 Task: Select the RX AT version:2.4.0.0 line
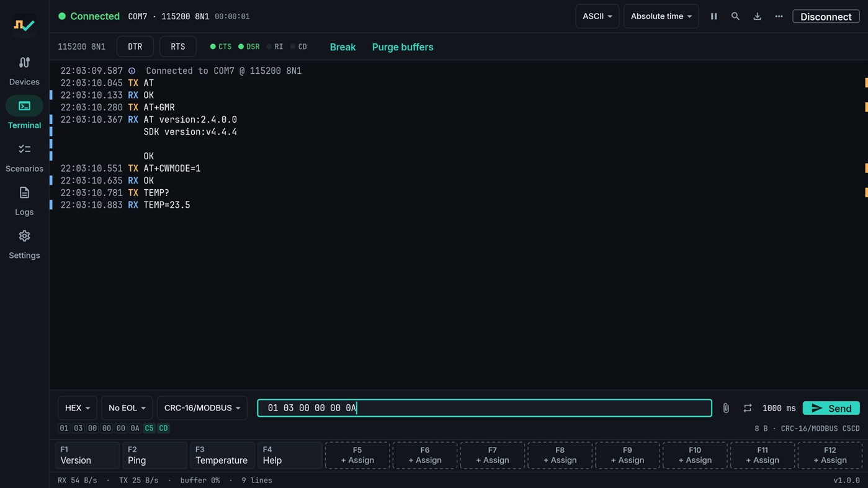(459, 120)
